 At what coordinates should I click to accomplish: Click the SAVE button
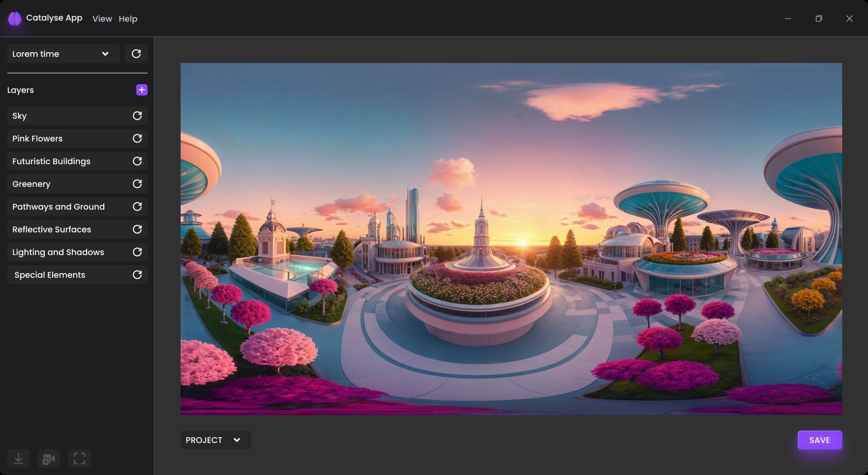819,440
